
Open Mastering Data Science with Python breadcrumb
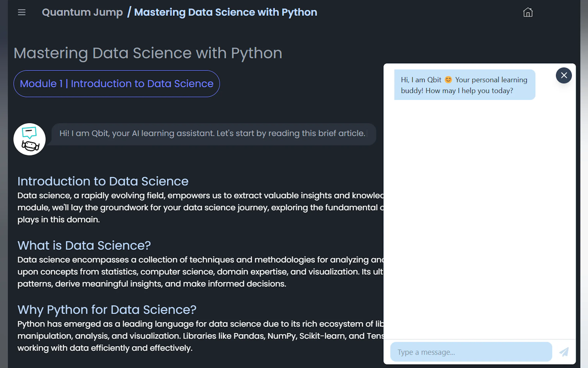225,13
